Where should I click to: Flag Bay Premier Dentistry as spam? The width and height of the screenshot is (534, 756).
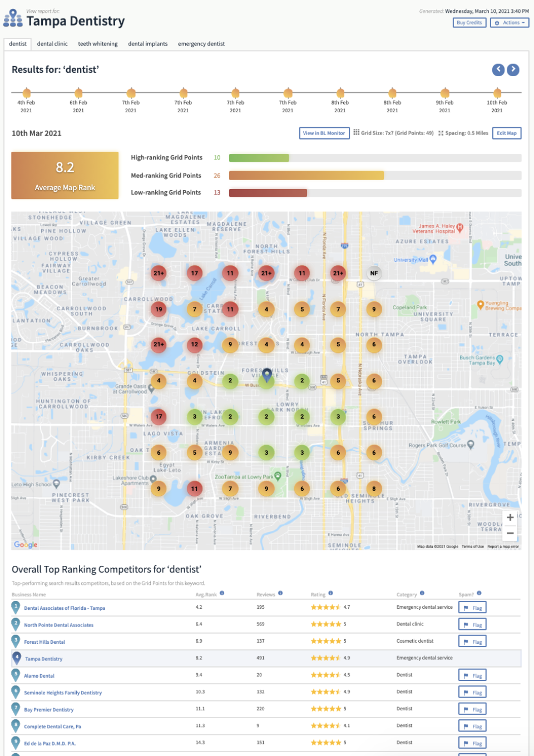473,709
